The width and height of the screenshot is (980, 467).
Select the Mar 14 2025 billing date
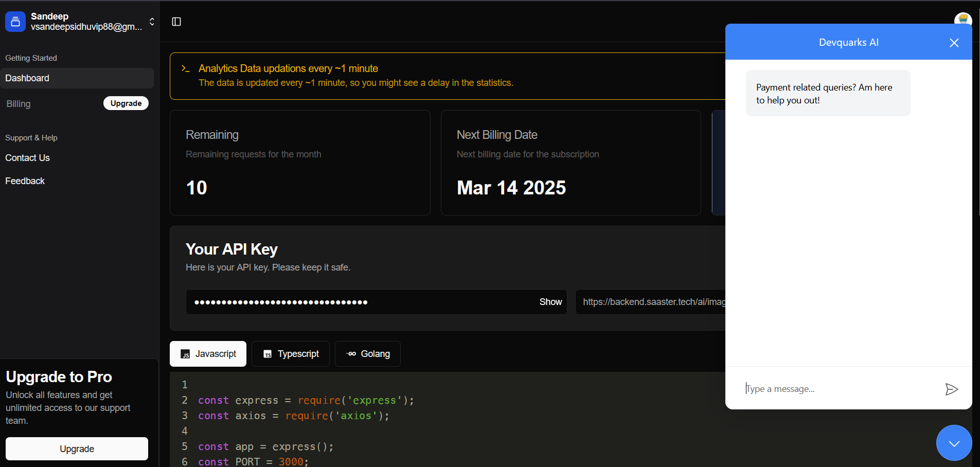pyautogui.click(x=511, y=188)
